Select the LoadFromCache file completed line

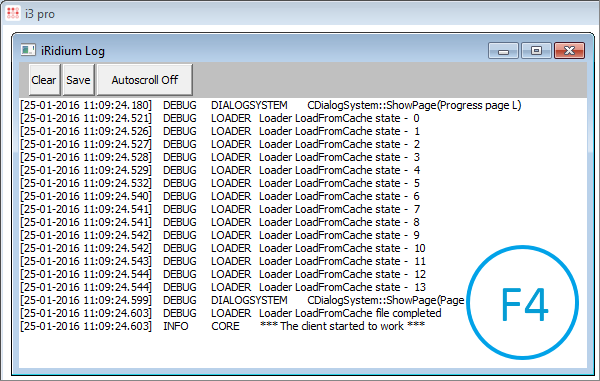click(x=231, y=313)
